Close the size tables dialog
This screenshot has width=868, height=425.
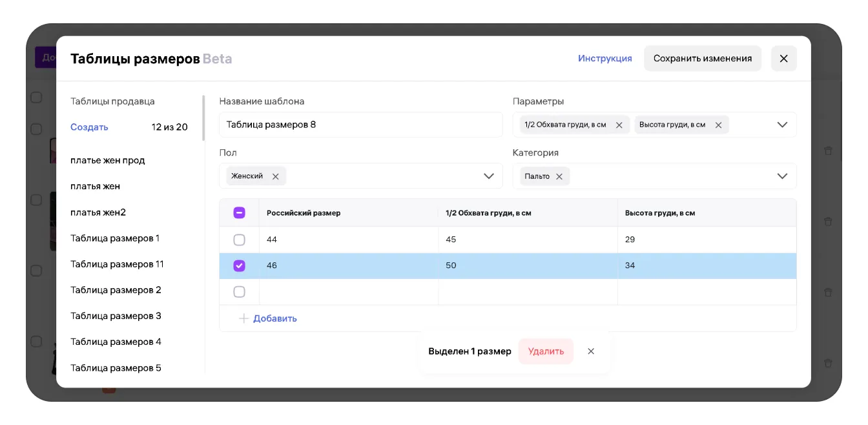[x=783, y=59]
